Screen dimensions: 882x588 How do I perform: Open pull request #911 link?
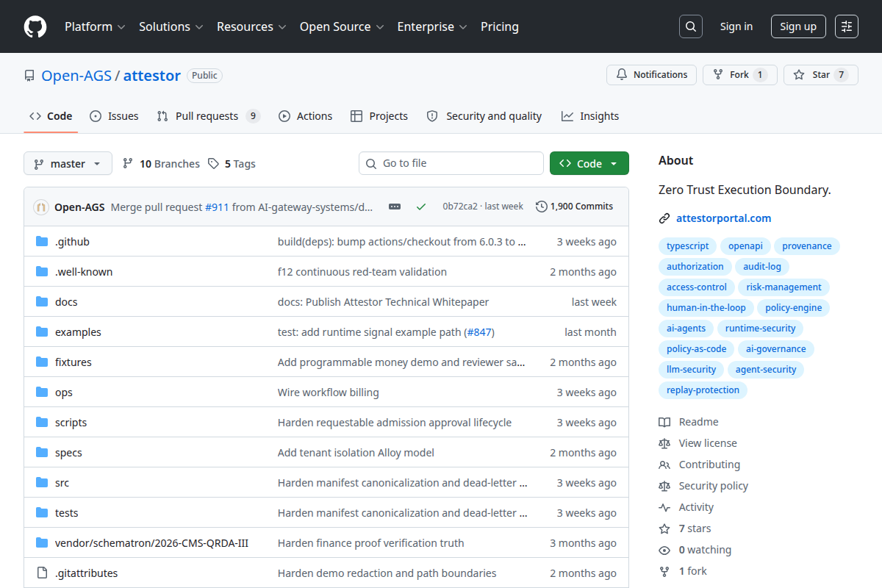[217, 207]
